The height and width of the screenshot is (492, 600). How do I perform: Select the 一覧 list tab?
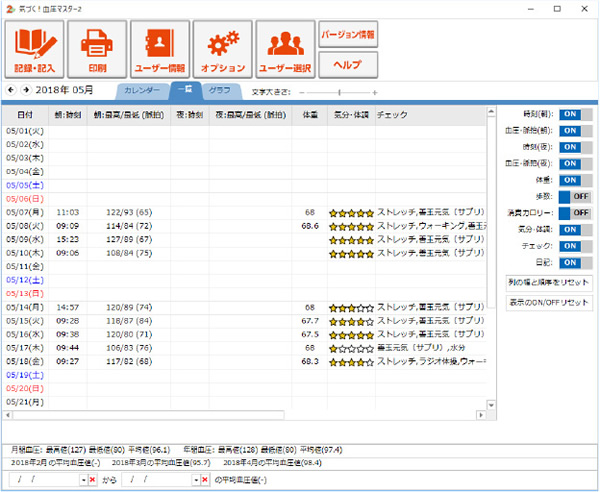[186, 90]
